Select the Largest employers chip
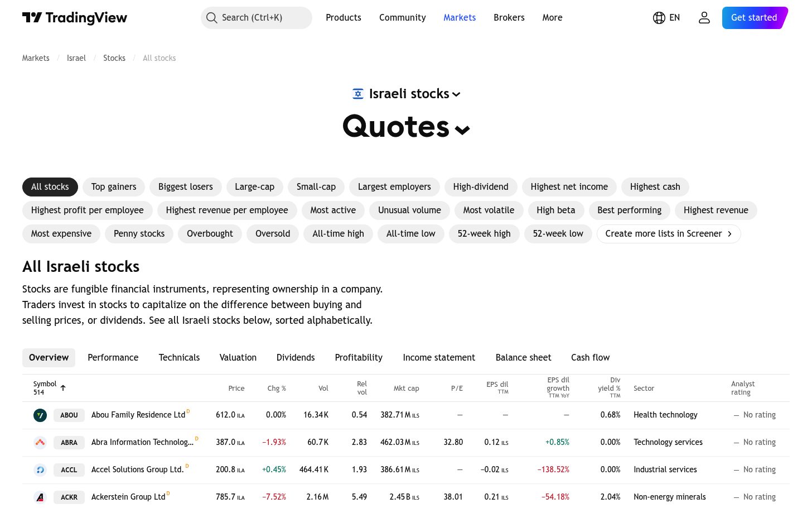The width and height of the screenshot is (812, 508). point(394,187)
